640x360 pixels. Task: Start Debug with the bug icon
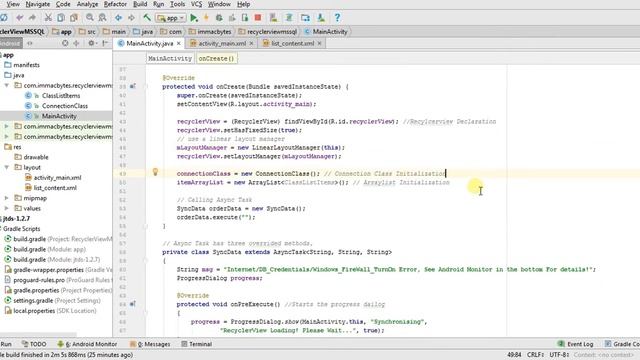(219, 18)
